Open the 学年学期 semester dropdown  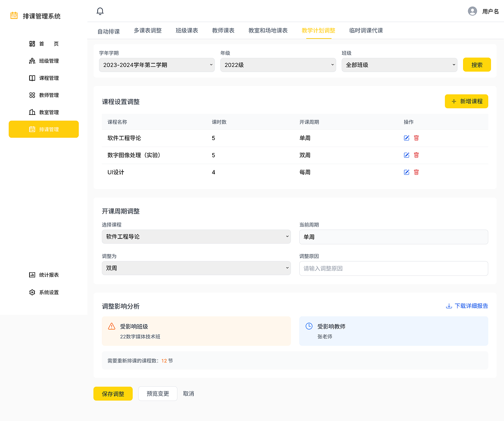click(x=157, y=65)
